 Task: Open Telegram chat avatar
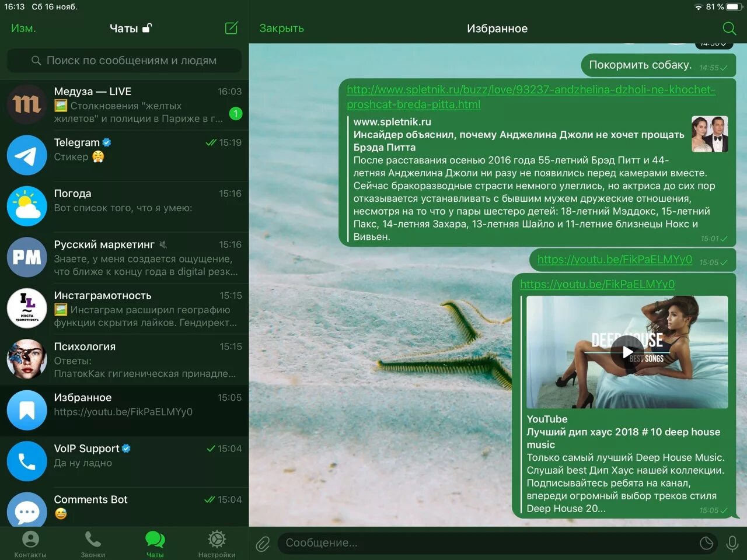coord(27,155)
